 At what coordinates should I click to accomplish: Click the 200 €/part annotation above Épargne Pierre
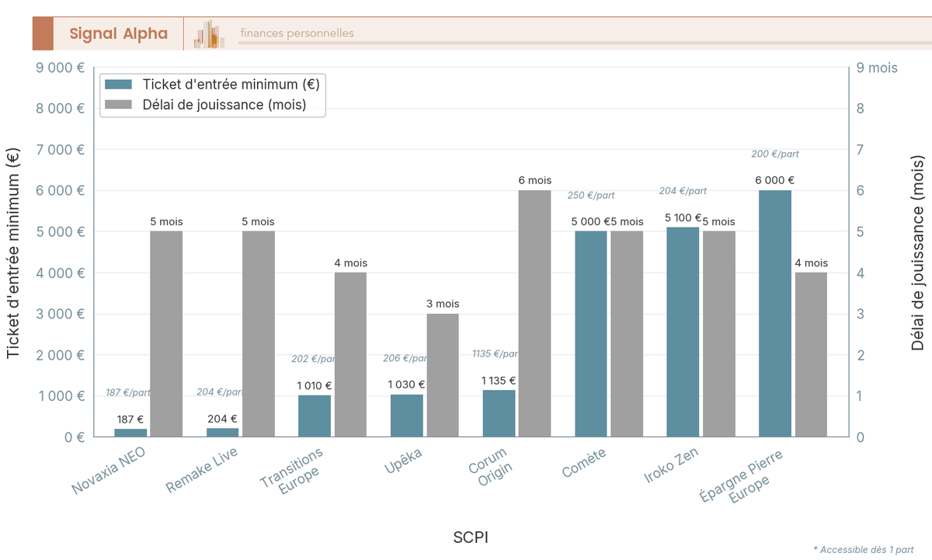pos(774,154)
